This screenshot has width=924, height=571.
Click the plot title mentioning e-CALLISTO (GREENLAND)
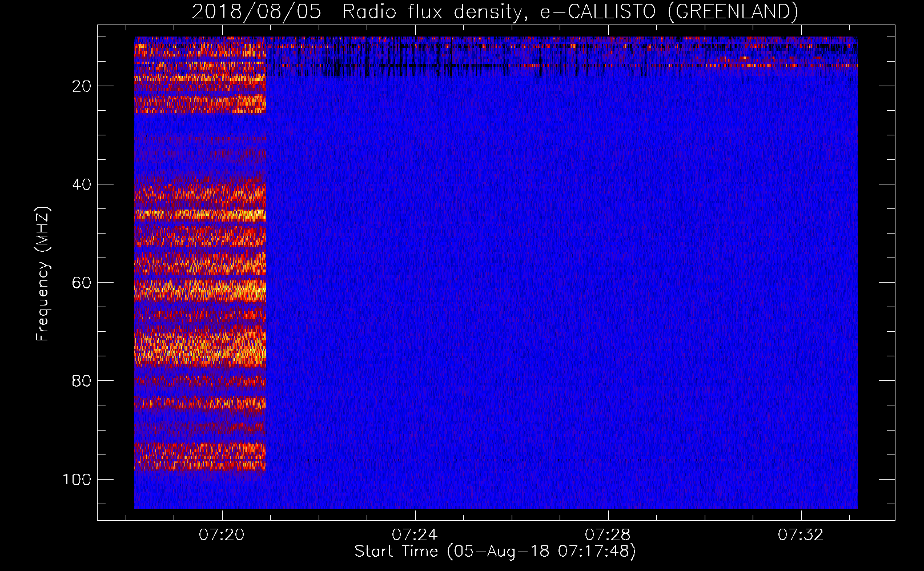pyautogui.click(x=495, y=11)
